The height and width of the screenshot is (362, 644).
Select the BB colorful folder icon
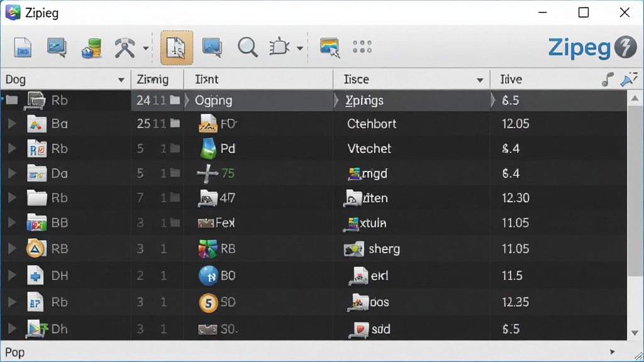click(36, 223)
